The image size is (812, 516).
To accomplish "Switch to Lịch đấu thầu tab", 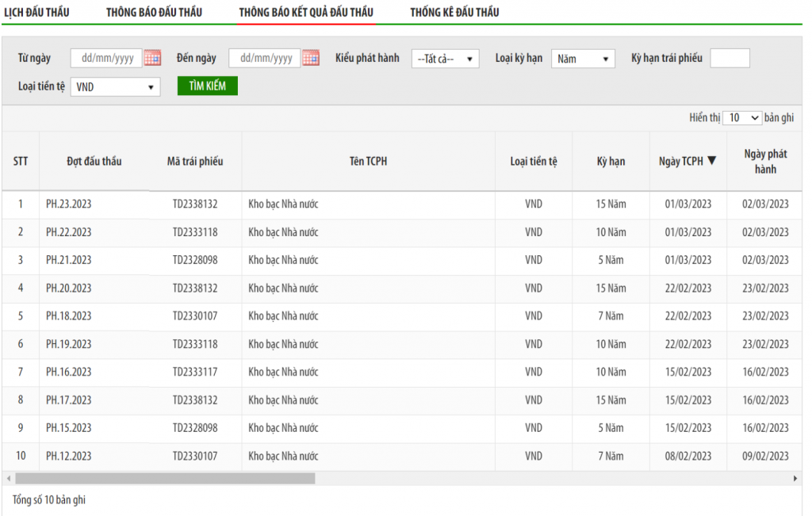I will point(36,12).
